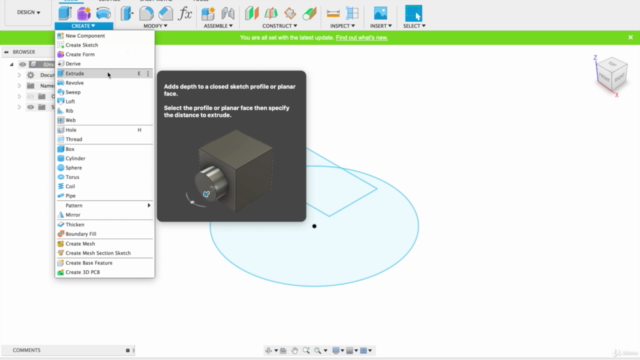Open Extrude's three-dot options button
Screen dimensions: 640x360
pyautogui.click(x=148, y=73)
